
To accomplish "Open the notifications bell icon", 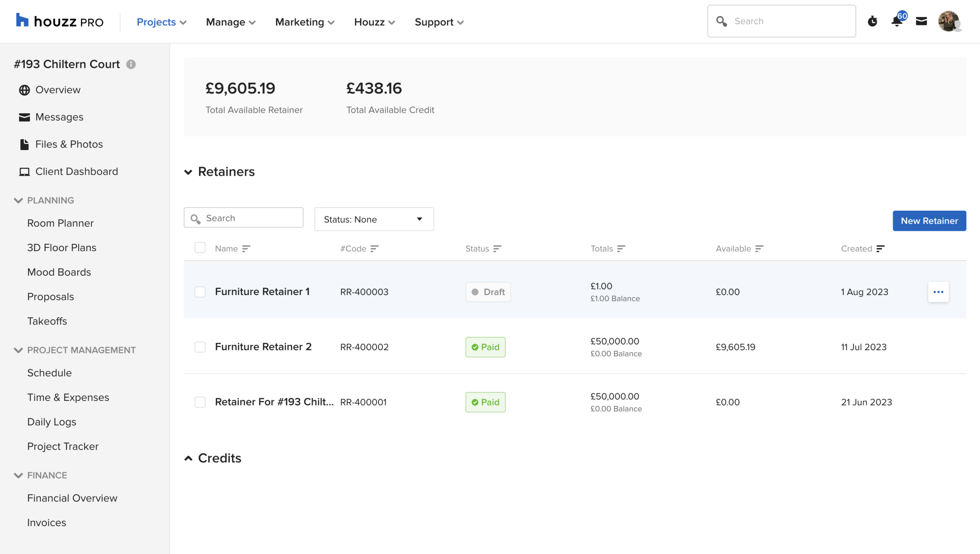I will 897,21.
